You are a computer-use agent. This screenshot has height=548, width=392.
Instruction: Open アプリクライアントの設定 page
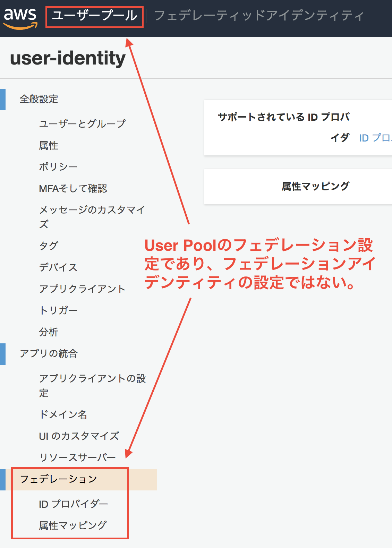pos(92,385)
